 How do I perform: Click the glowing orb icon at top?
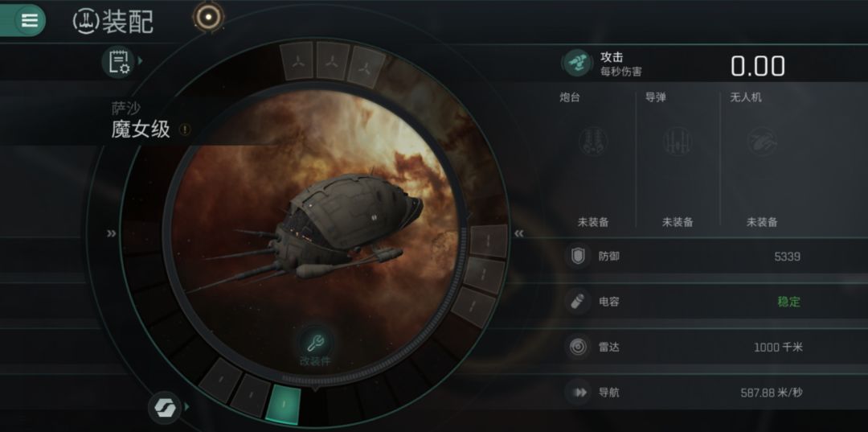[208, 17]
